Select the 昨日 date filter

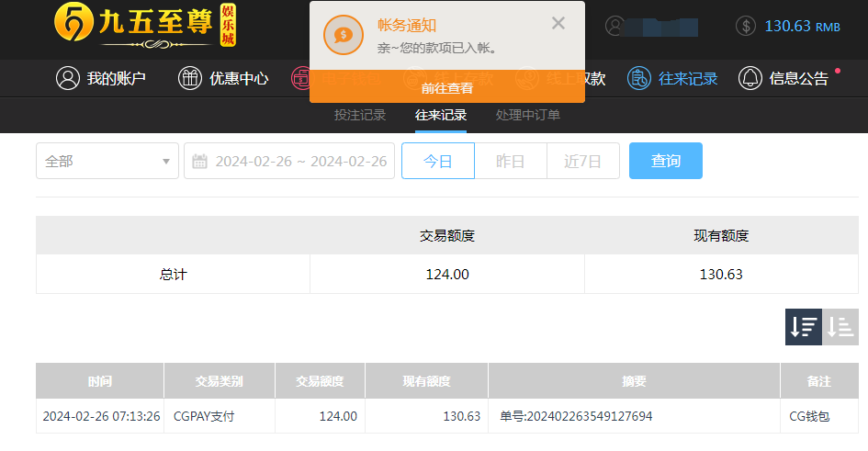511,161
